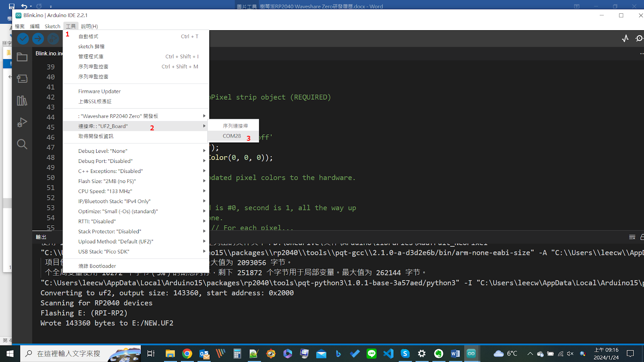Click the Start Debugging toolbar button
The height and width of the screenshot is (362, 644).
pyautogui.click(x=53, y=39)
